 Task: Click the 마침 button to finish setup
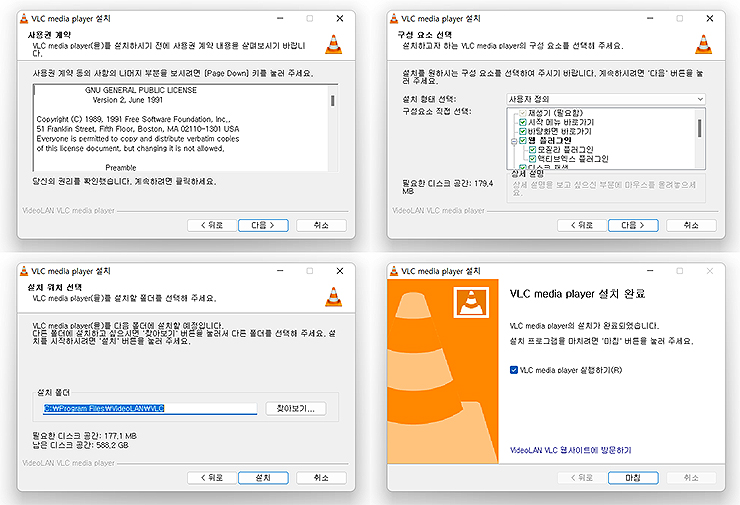pyautogui.click(x=633, y=478)
